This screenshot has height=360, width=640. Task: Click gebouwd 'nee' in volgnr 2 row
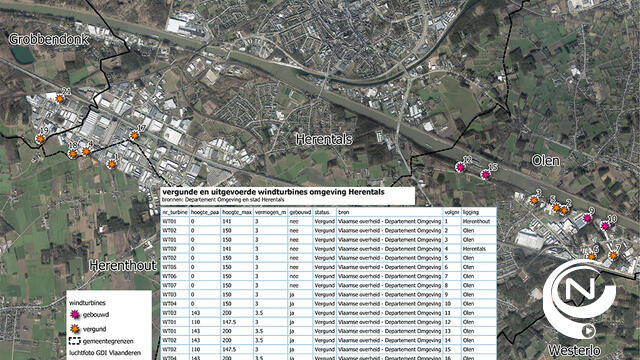click(294, 230)
